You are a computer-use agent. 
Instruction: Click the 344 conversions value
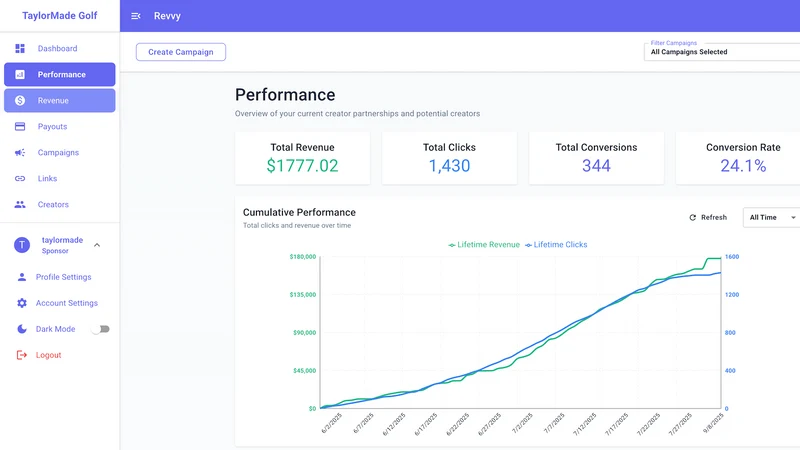coord(596,166)
